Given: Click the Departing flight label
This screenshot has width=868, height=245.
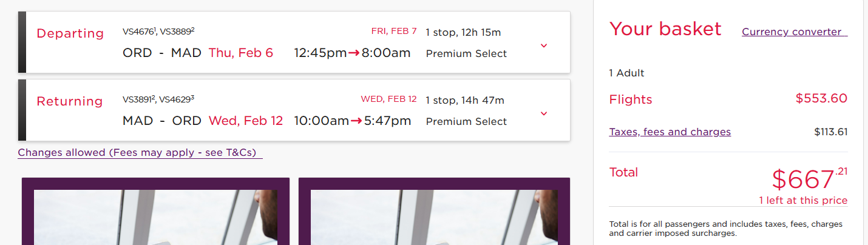Looking at the screenshot, I should tap(70, 33).
